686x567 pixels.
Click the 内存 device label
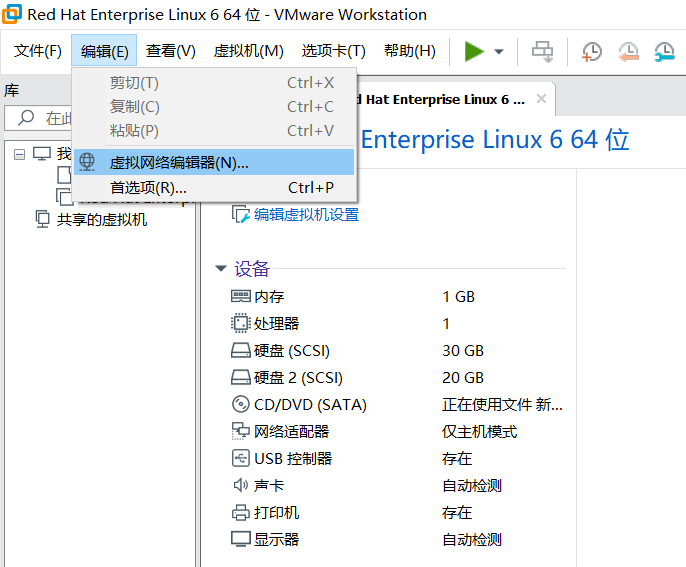click(269, 297)
